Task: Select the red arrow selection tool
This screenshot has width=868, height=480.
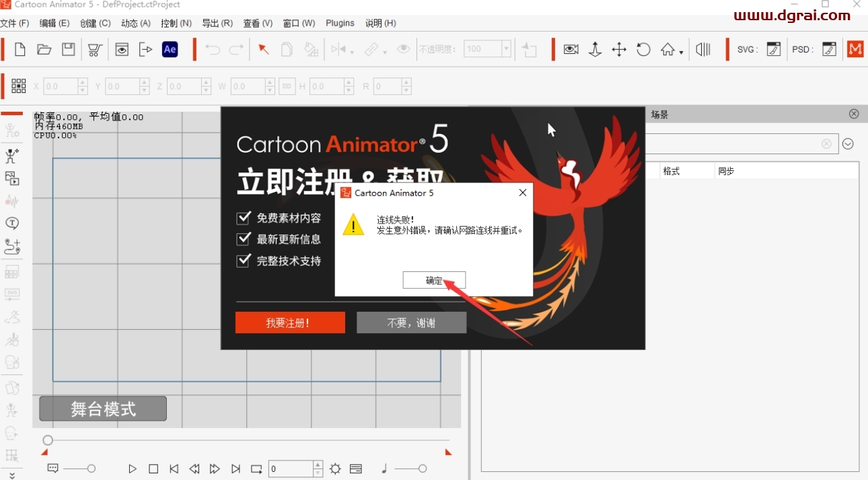Action: coord(264,49)
